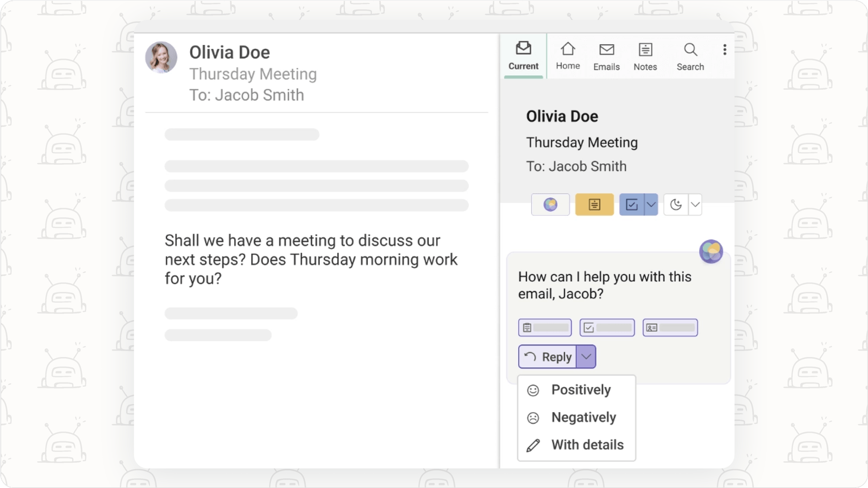Expand the Reply options dropdown arrow
Image resolution: width=868 pixels, height=488 pixels.
586,356
